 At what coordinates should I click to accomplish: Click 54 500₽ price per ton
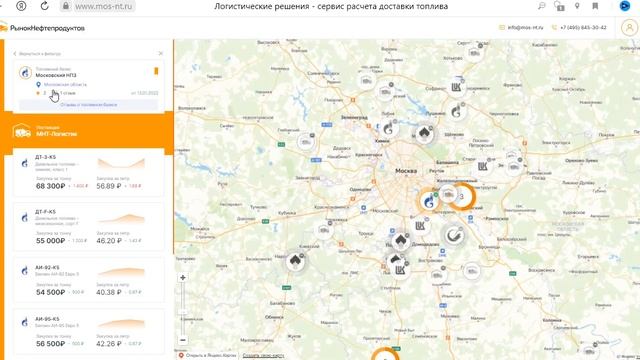(x=51, y=292)
